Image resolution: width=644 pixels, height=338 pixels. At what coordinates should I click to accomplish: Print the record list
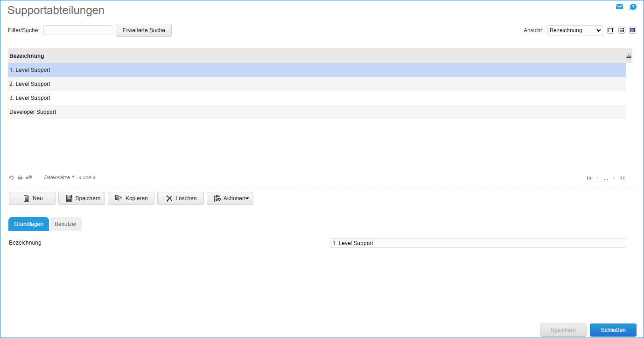pyautogui.click(x=20, y=178)
